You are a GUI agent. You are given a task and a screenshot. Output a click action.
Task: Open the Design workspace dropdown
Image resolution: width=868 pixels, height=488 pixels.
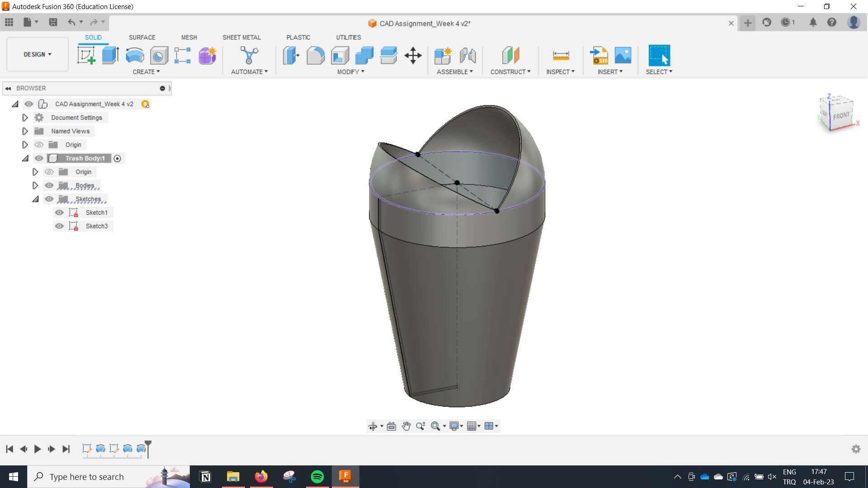[x=38, y=54]
